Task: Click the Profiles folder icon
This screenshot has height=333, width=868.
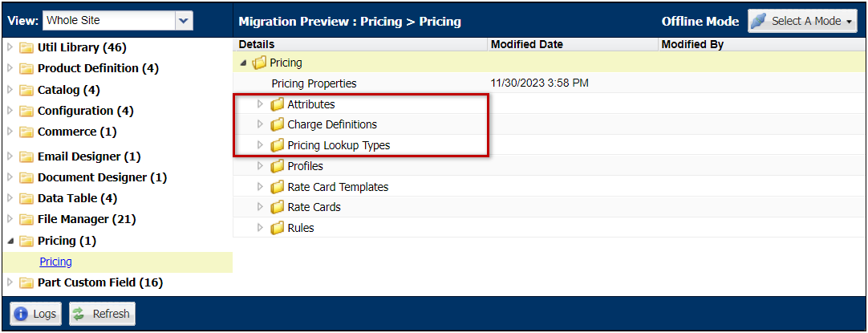Action: [278, 166]
